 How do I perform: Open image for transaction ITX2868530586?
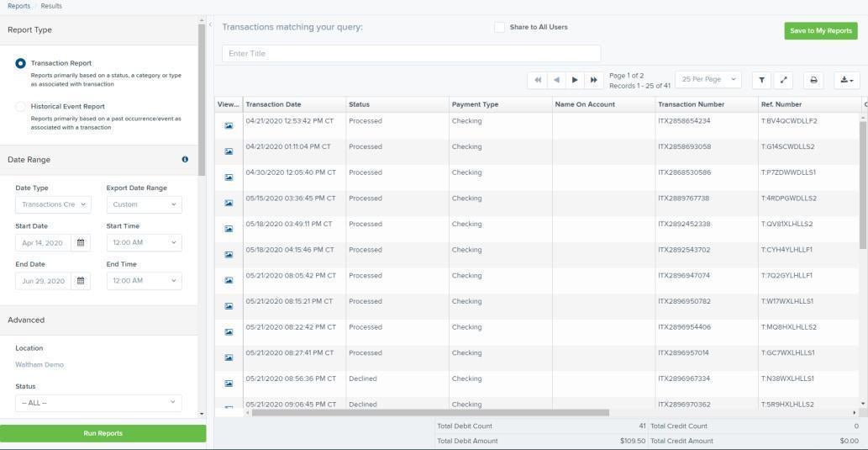pyautogui.click(x=229, y=177)
